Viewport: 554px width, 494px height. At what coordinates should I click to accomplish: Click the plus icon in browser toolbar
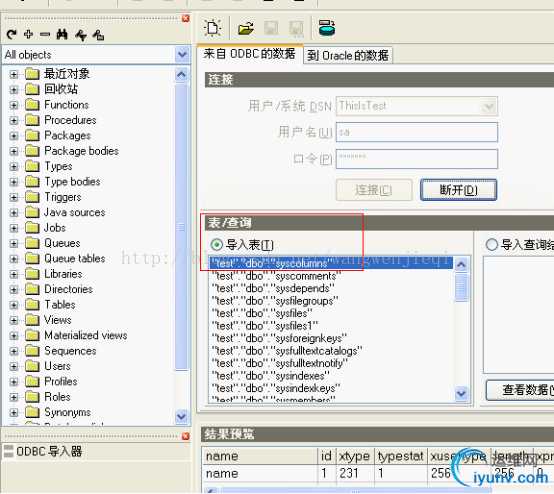click(x=29, y=34)
